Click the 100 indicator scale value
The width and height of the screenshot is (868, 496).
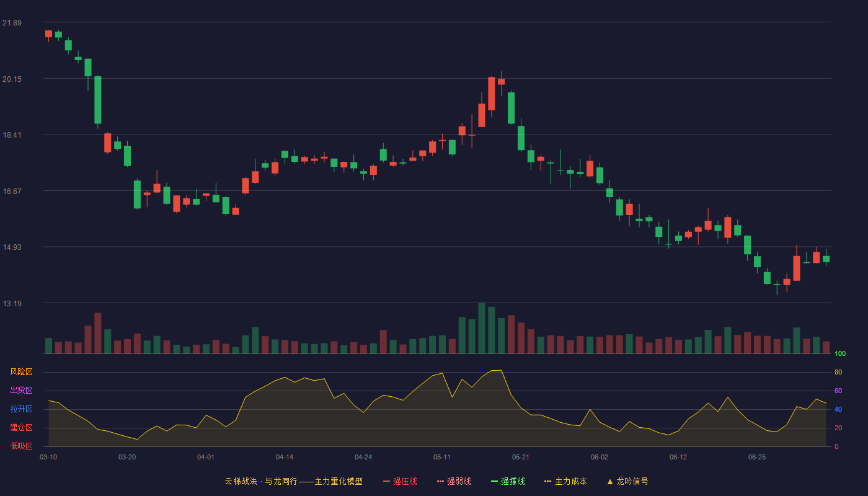tap(840, 354)
